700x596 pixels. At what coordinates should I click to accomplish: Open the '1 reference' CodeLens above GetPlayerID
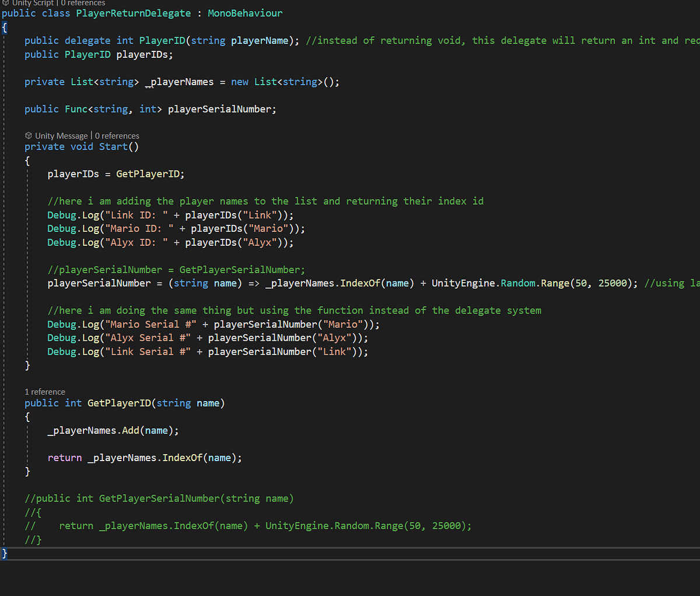tap(45, 392)
